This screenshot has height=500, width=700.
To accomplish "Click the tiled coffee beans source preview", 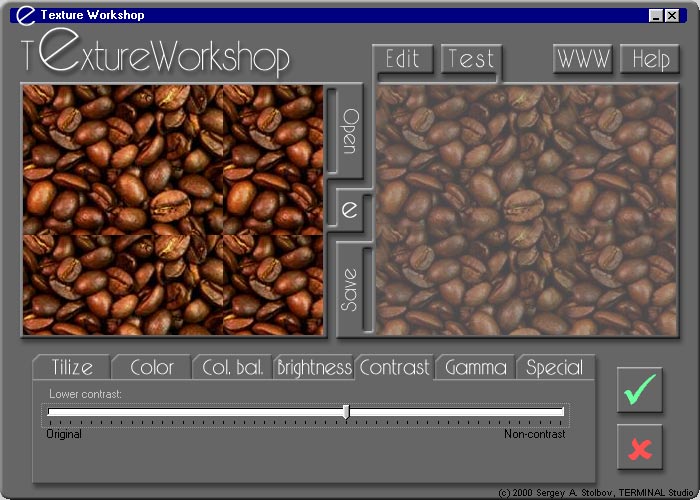I will [173, 210].
